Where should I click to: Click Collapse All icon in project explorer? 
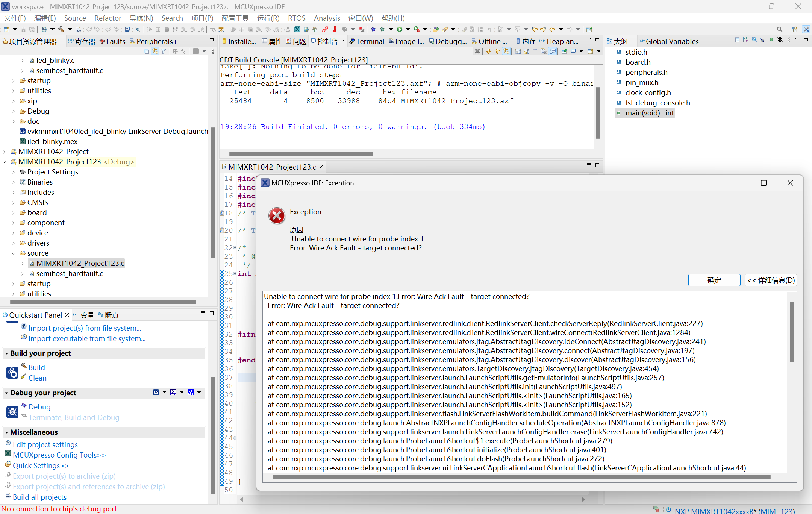[146, 51]
